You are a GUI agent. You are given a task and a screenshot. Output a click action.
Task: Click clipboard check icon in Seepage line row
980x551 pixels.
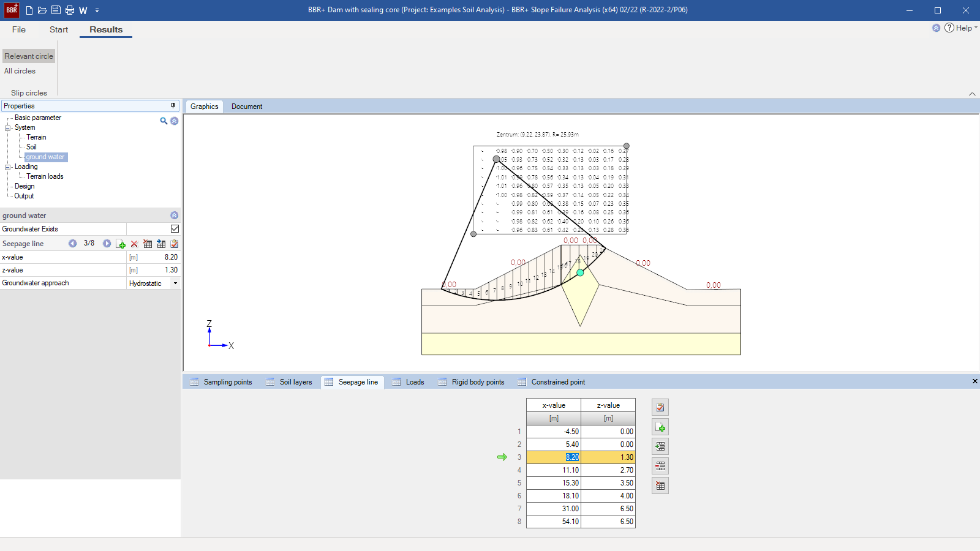click(175, 244)
